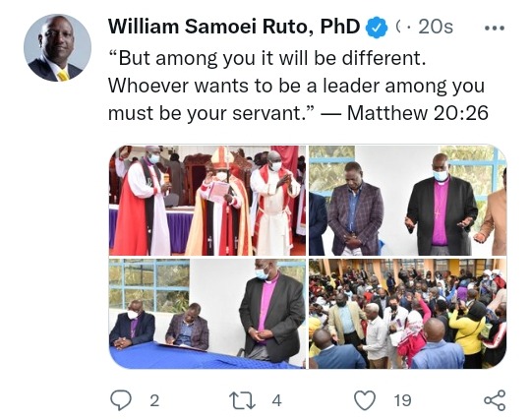Retweet using the retweet arrows icon
This screenshot has width=531, height=420.
tap(242, 400)
